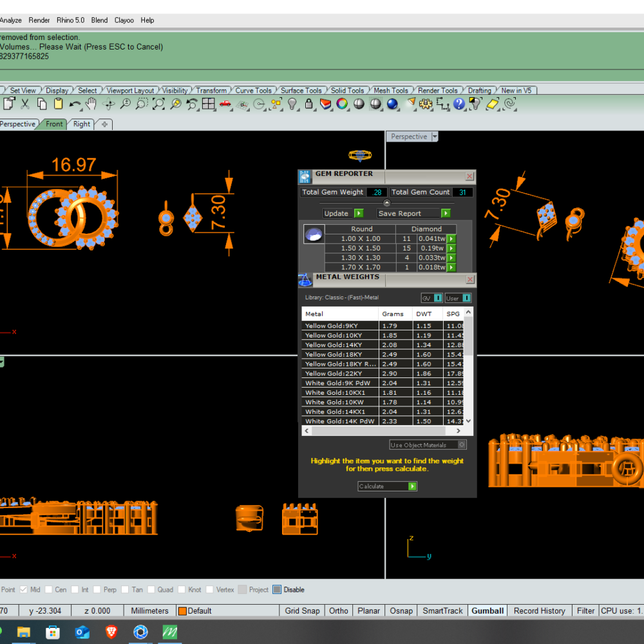Image resolution: width=644 pixels, height=644 pixels.
Task: Enable the Cen osnap checkbox
Action: click(48, 589)
